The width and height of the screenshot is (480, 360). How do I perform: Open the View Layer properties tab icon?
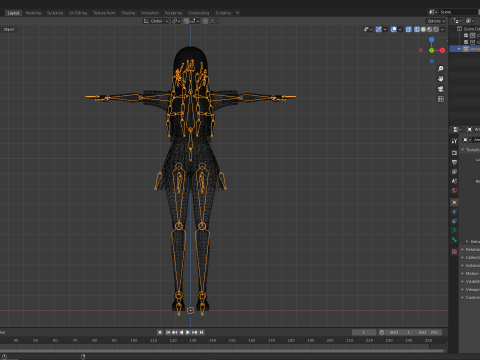tap(454, 172)
